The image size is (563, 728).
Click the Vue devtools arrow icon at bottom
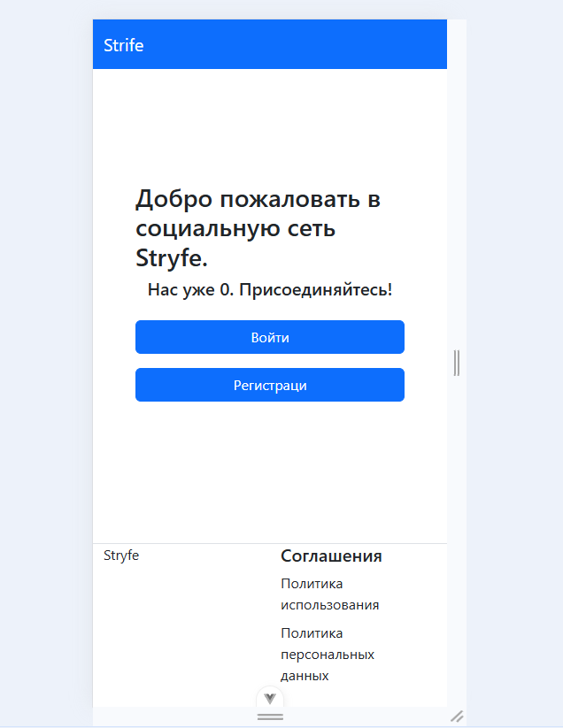[270, 698]
